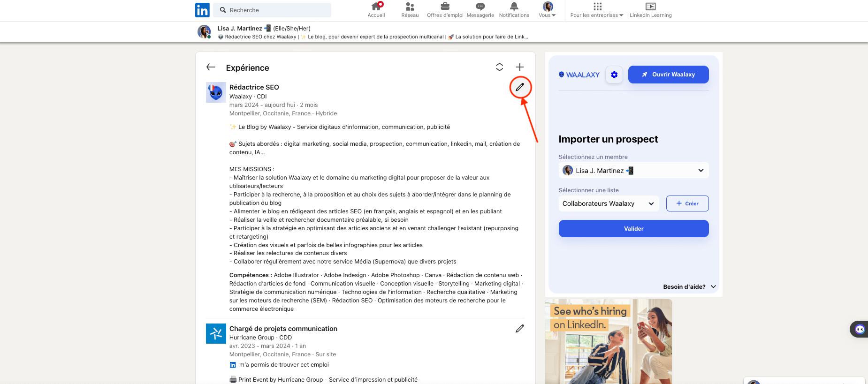Click the LinkedIn icon beside m'a permis de trouver

[233, 365]
